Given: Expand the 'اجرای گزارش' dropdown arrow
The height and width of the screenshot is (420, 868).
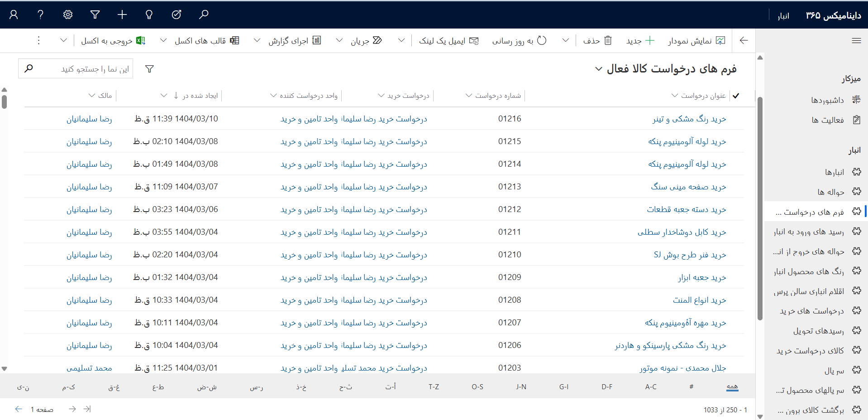Looking at the screenshot, I should tap(257, 41).
